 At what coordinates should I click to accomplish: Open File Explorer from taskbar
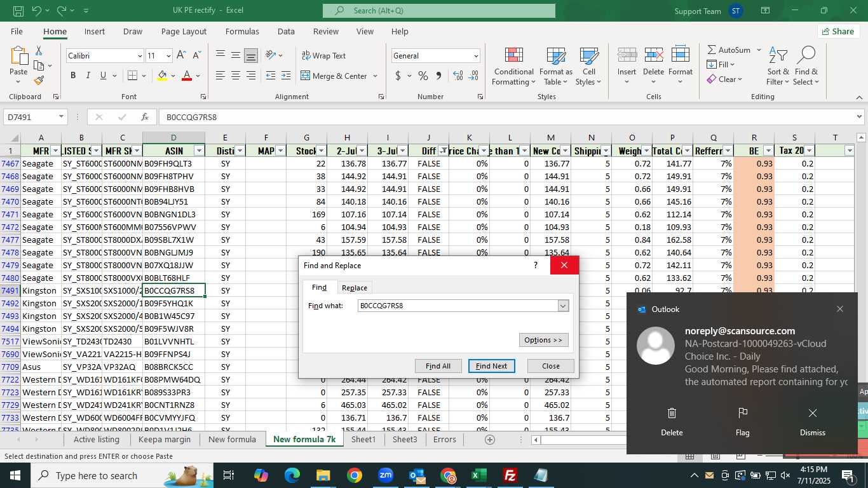(x=323, y=475)
